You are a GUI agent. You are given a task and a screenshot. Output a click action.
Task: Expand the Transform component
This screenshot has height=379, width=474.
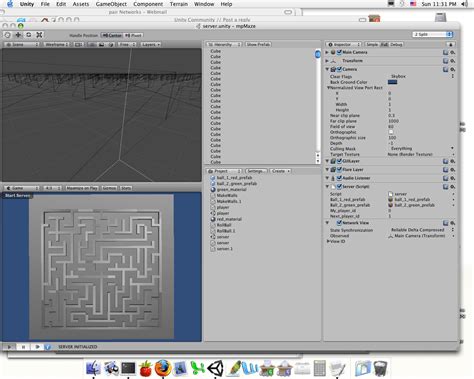pyautogui.click(x=327, y=61)
